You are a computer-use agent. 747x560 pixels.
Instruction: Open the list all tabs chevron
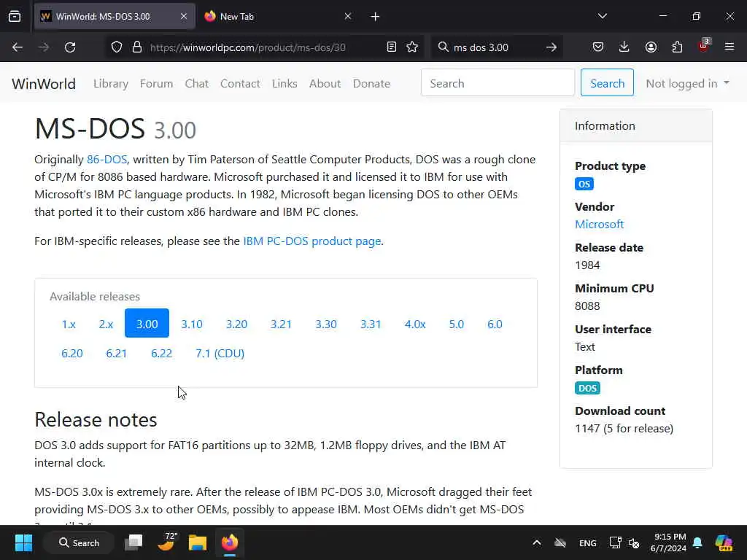603,17
